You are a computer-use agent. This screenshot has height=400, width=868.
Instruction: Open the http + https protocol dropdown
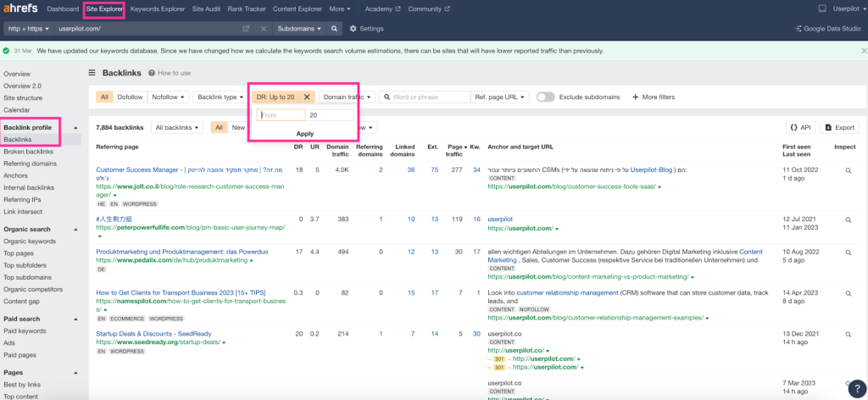[x=29, y=29]
